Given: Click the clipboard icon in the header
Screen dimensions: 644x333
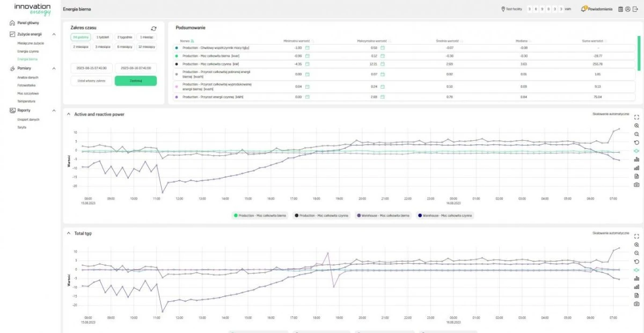Looking at the screenshot, I should 621,9.
